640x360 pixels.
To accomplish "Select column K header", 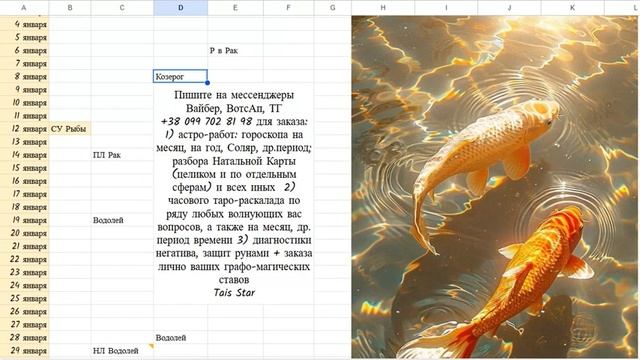I will 573,8.
